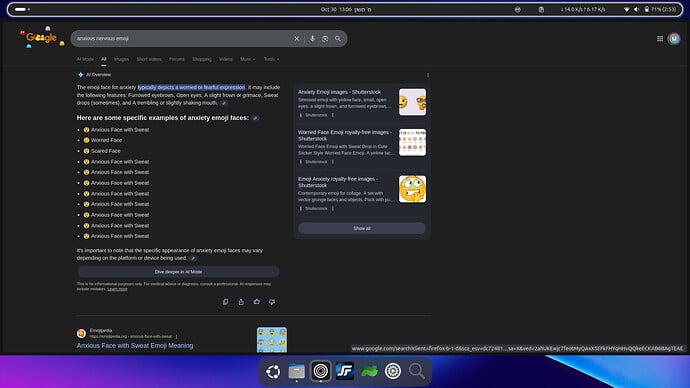Share the AI Overview response
The width and height of the screenshot is (690, 388).
(x=241, y=302)
